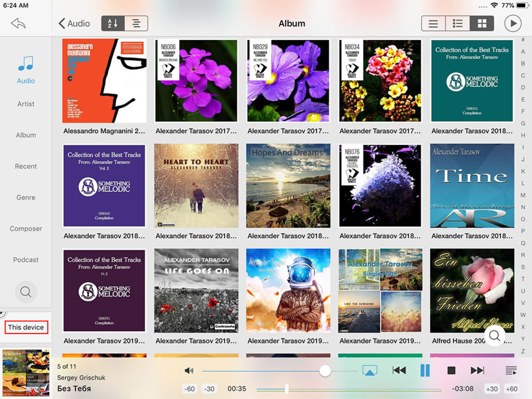Tap the Album title in header
Image resolution: width=532 pixels, height=399 pixels.
tap(292, 23)
